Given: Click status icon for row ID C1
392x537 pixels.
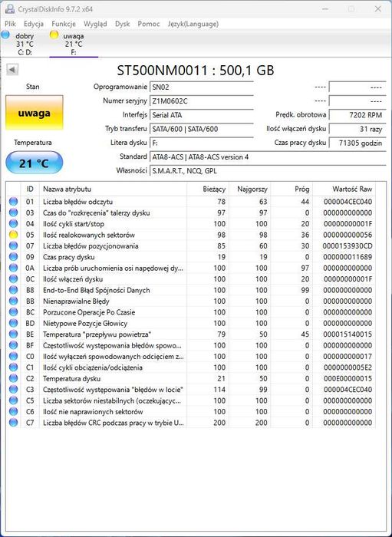Looking at the screenshot, I should 13,367.
